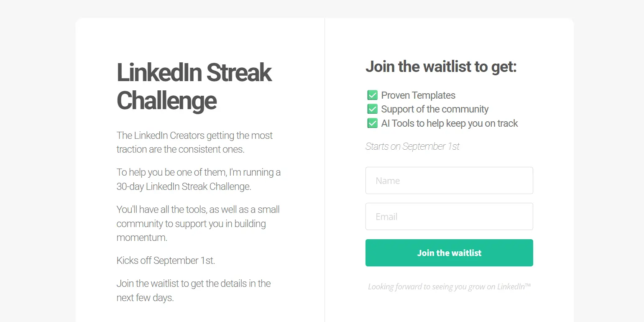The height and width of the screenshot is (322, 644).
Task: Click the checkmark icon beside AI Tools
Action: point(372,123)
